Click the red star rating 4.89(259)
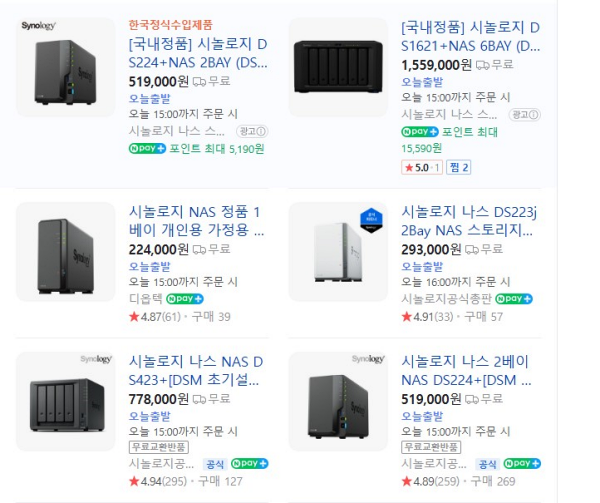This screenshot has height=503, width=600. coord(430,481)
